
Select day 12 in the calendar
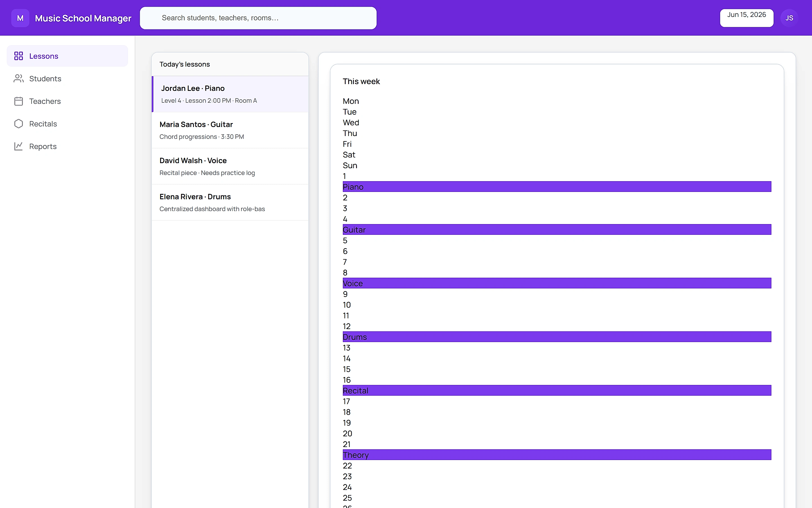tap(346, 326)
